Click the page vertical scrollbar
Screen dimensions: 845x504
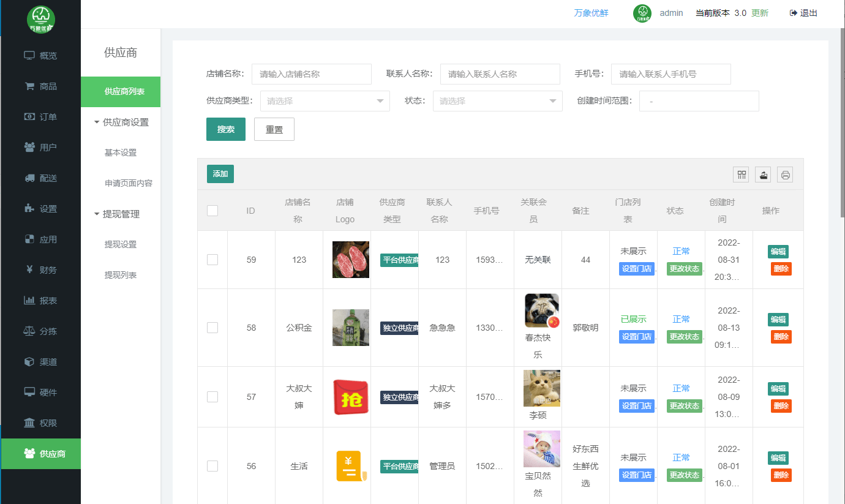click(x=842, y=122)
